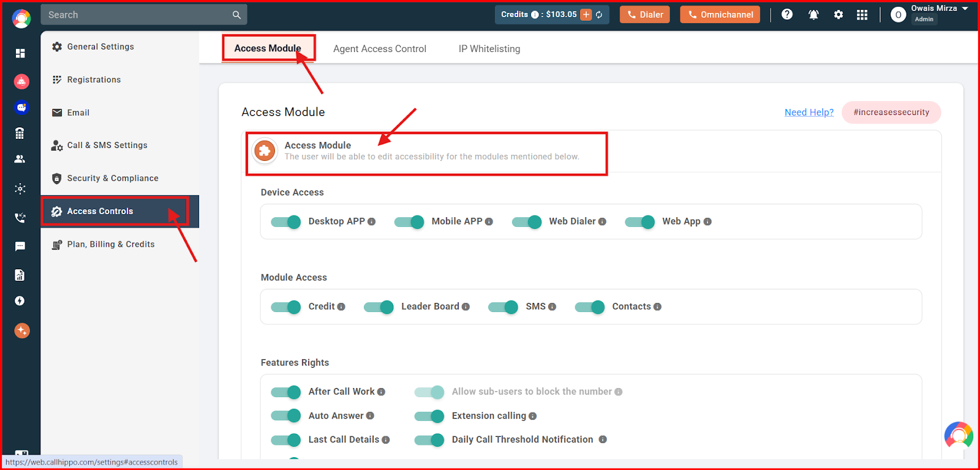
Task: Toggle Leader Board module access
Action: click(379, 307)
